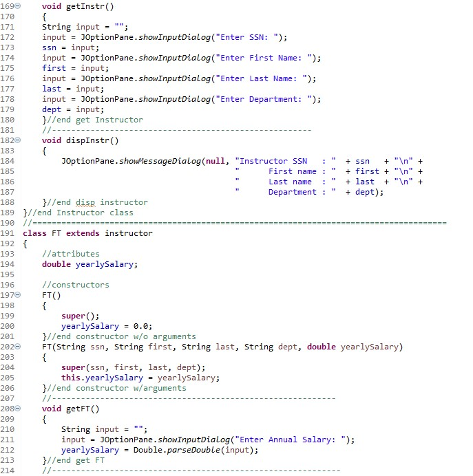Click "+ dept);" on line 187
This screenshot has width=473, height=476.
coord(364,192)
